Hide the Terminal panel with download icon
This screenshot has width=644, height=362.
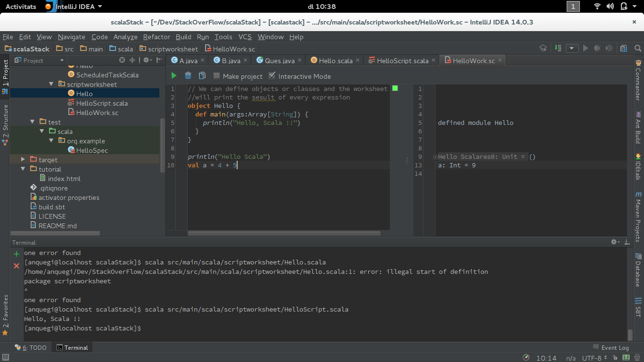click(627, 242)
